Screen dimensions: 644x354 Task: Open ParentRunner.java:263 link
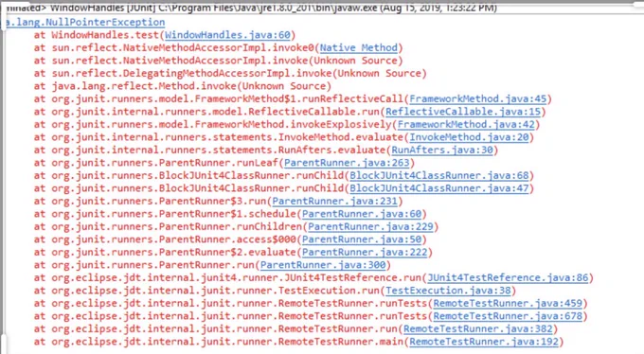click(347, 163)
